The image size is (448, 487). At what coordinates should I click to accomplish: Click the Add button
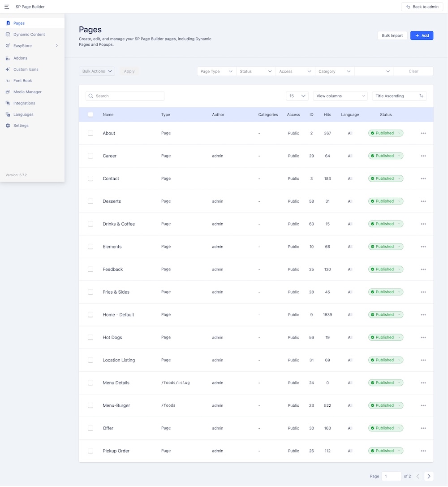[x=422, y=35]
